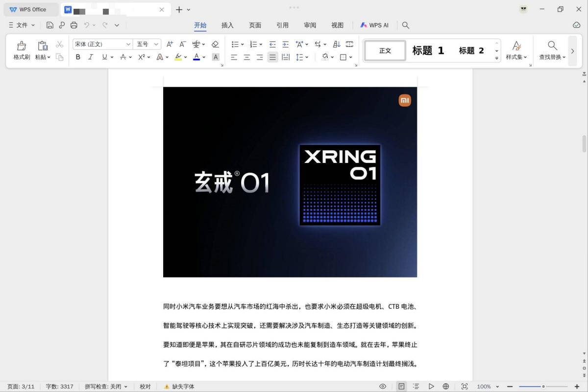This screenshot has width=588, height=392.
Task: Open the WPS AI button
Action: pyautogui.click(x=374, y=25)
